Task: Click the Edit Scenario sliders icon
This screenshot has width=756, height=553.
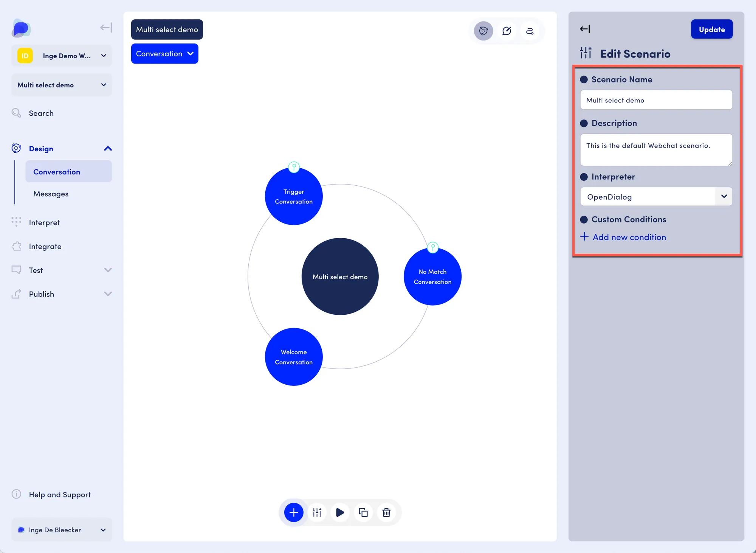Action: click(x=586, y=53)
